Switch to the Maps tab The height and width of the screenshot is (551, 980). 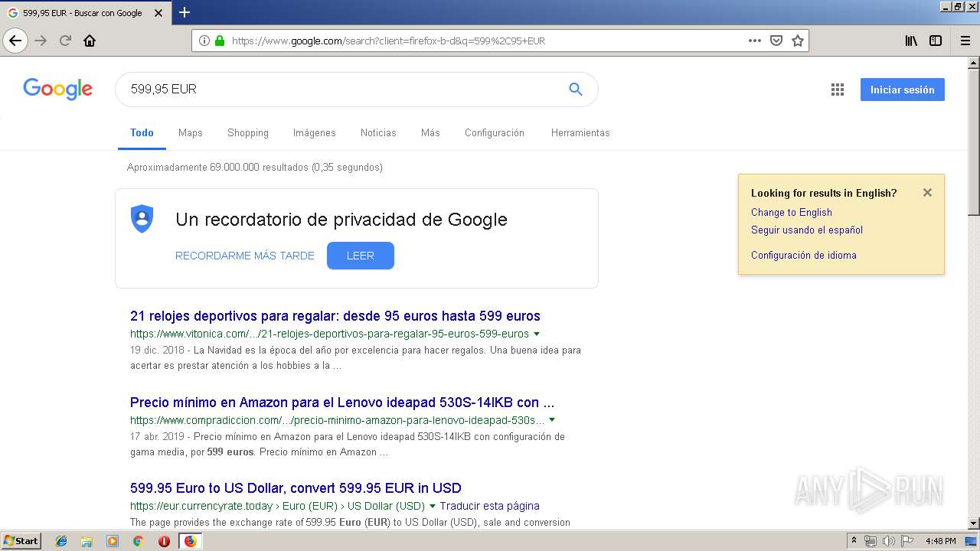191,132
